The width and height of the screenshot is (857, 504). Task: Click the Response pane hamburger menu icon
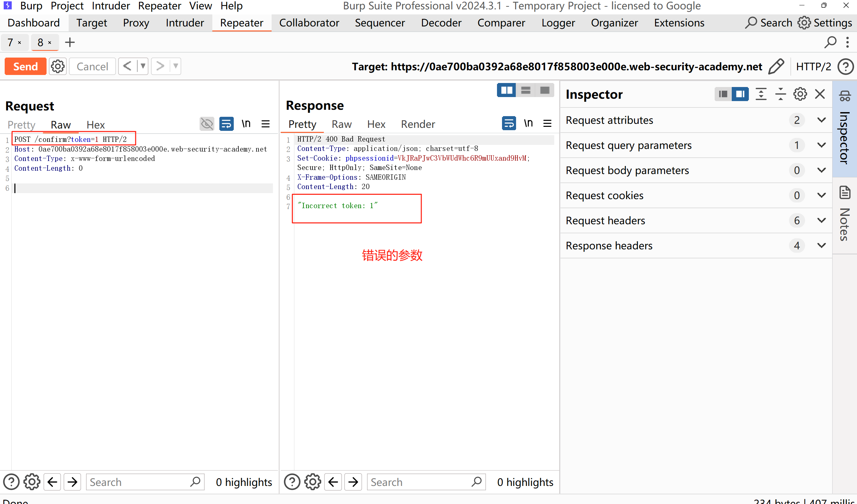[547, 123]
